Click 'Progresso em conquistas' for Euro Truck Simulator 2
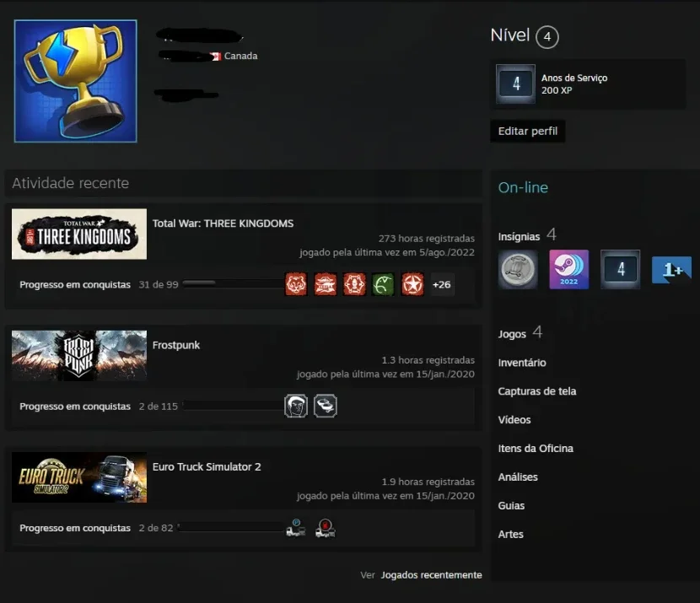 pos(75,528)
